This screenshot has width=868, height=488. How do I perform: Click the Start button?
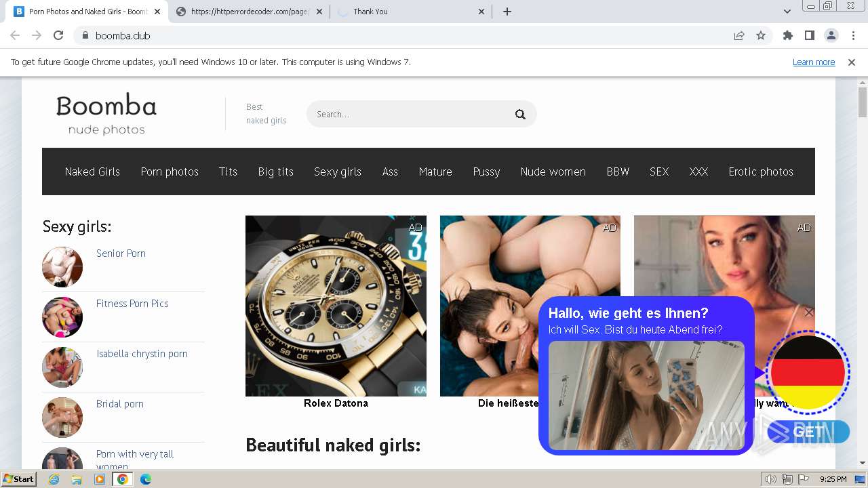pyautogui.click(x=19, y=479)
